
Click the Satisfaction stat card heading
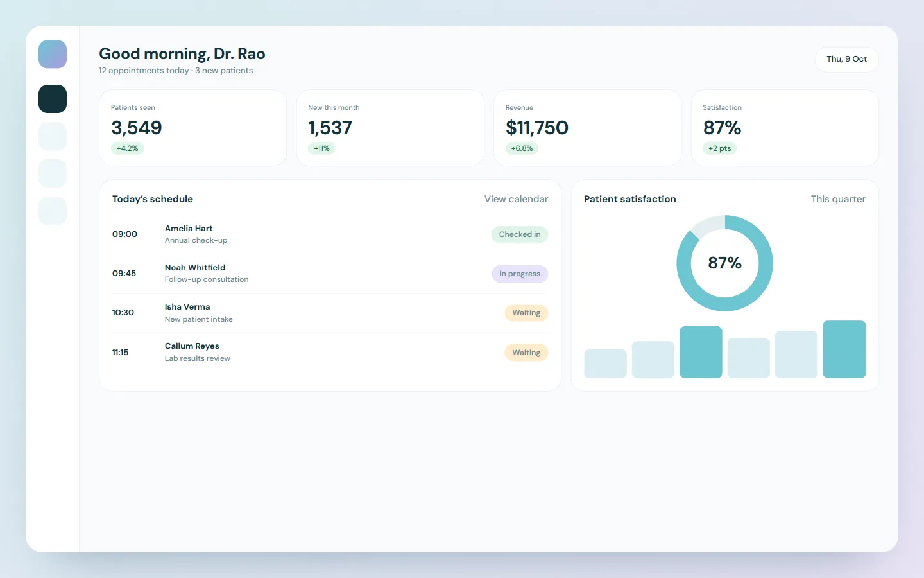point(722,107)
